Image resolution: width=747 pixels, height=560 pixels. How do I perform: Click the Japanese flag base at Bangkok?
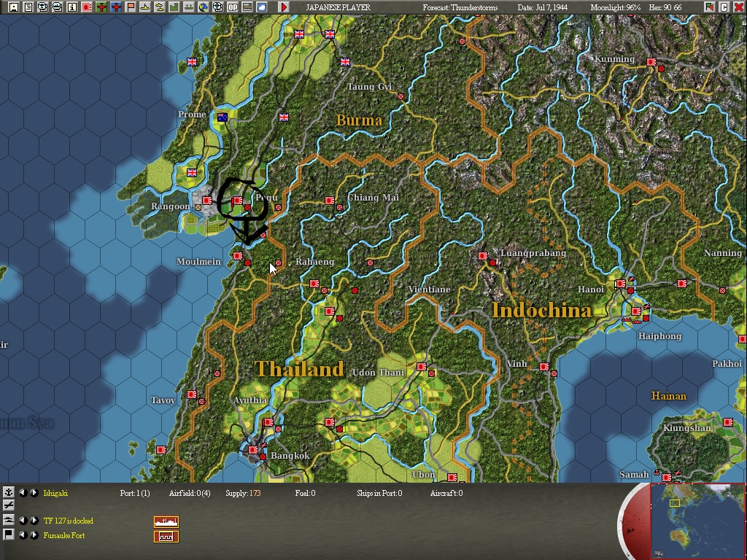tap(253, 449)
